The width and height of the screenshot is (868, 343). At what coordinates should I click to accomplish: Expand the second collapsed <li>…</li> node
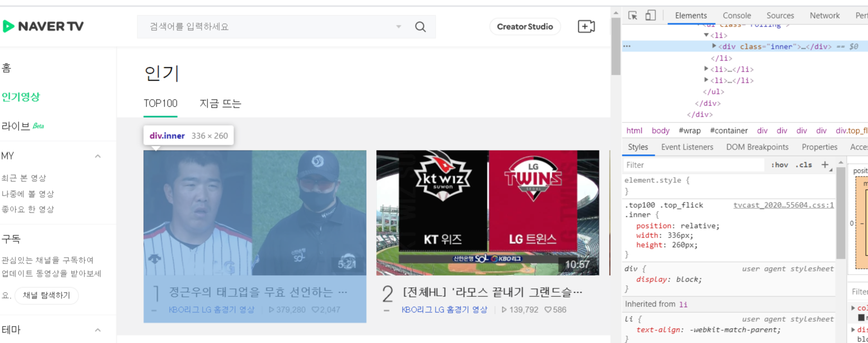[706, 80]
